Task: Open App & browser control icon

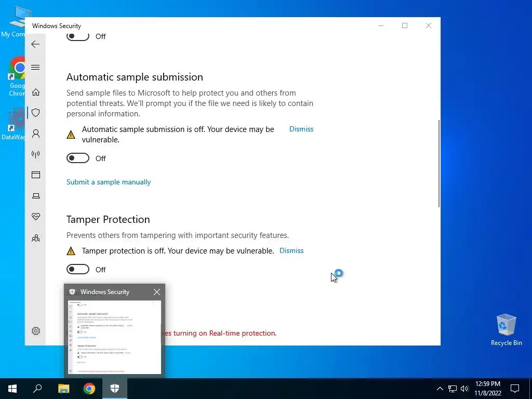Action: point(36,175)
